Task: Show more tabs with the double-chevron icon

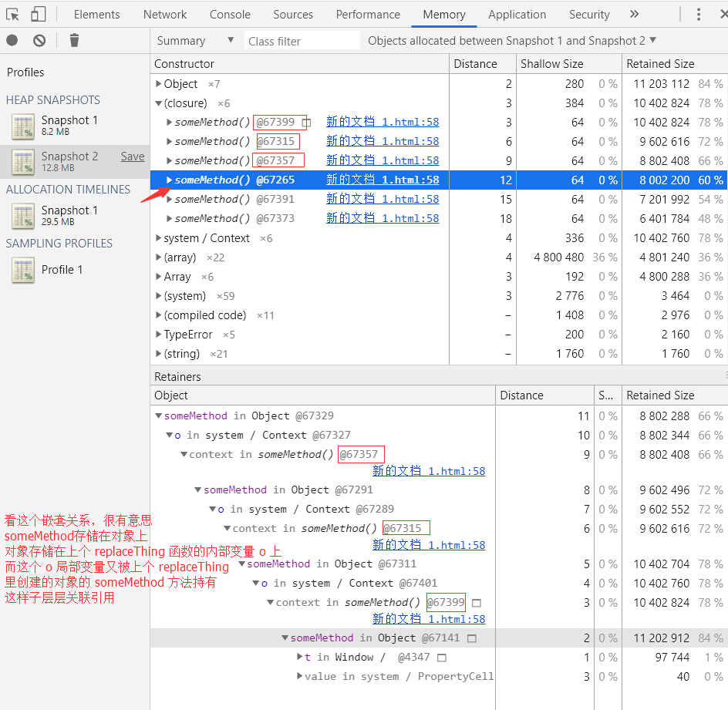Action: pyautogui.click(x=634, y=14)
